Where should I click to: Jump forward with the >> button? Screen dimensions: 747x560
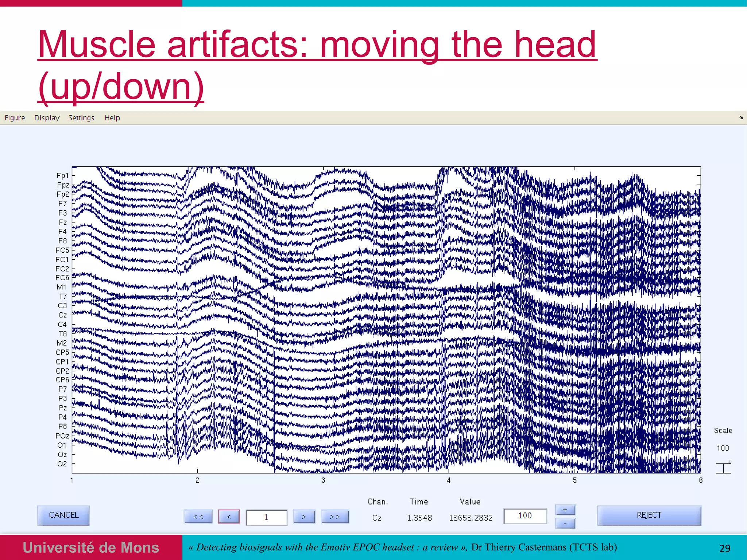click(x=335, y=517)
